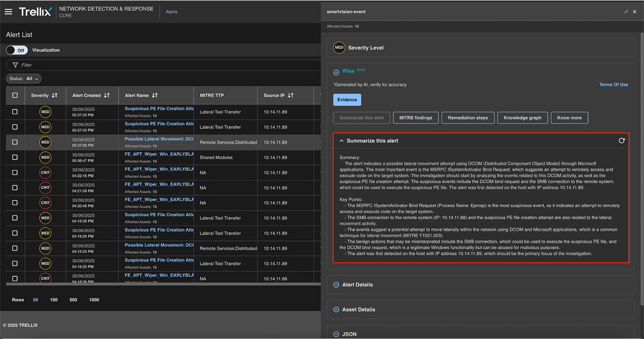644x339 pixels.
Task: Check the select-all header checkbox
Action: coord(14,95)
